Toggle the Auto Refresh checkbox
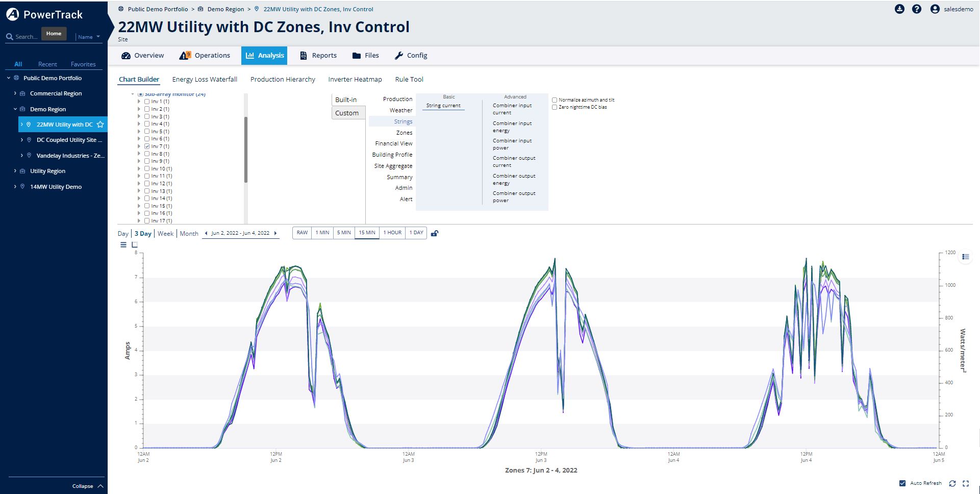 click(902, 483)
